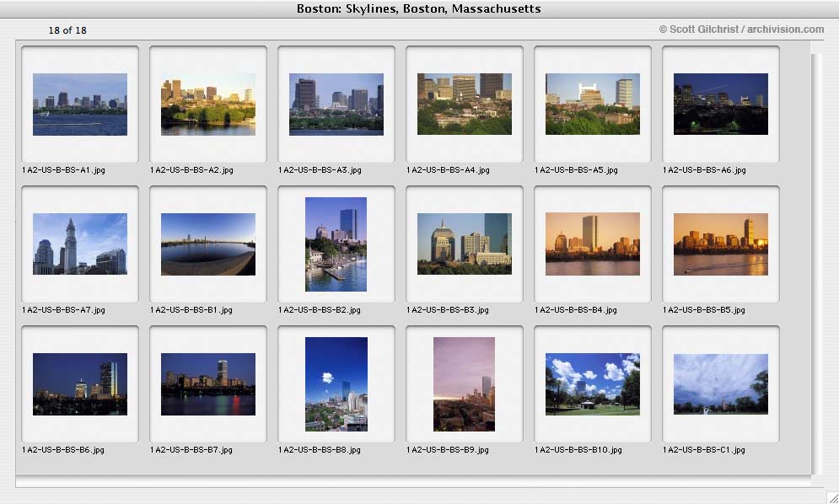Open golden skyline thumbnail 1A2-US-B-BS-B5.jpg

pyautogui.click(x=721, y=244)
